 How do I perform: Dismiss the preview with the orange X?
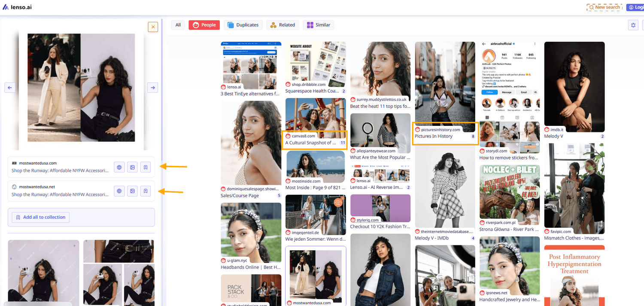coord(153,27)
